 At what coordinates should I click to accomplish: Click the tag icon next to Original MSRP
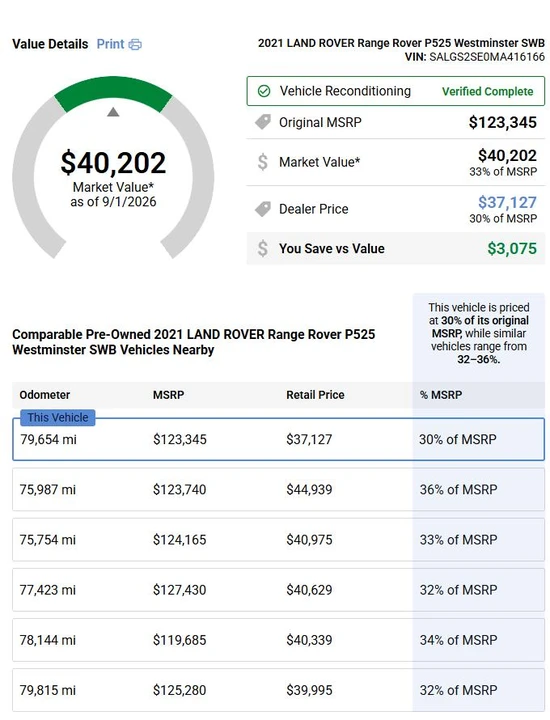263,122
